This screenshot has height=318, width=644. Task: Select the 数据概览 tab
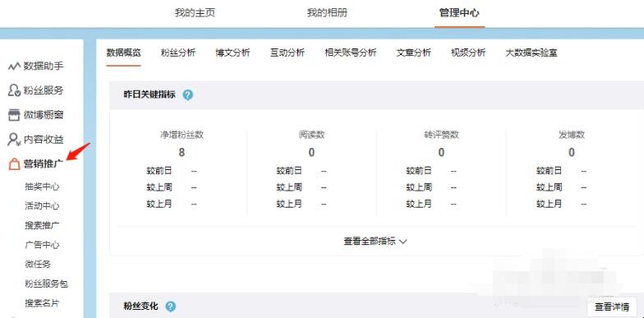tap(123, 53)
